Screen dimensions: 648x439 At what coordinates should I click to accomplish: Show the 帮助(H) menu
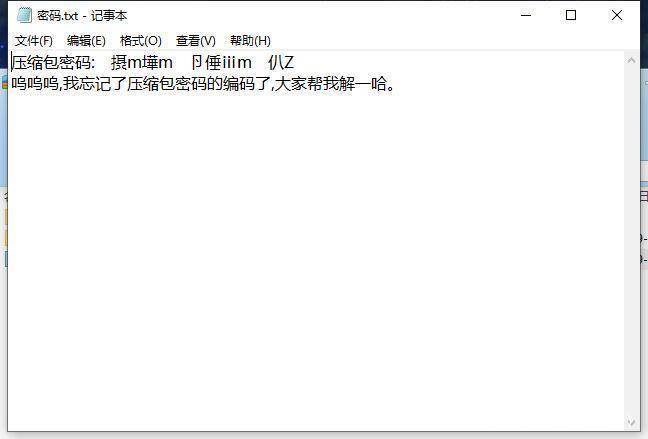tap(250, 41)
